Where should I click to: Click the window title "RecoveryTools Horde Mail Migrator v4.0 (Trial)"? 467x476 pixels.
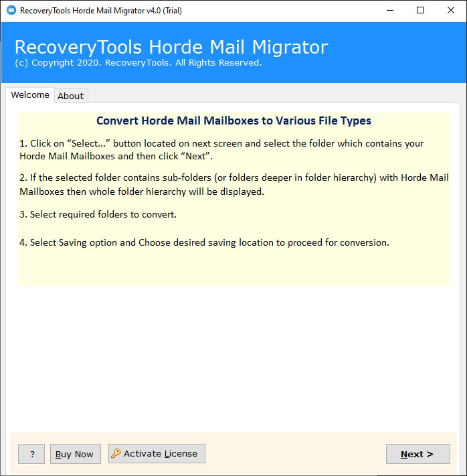click(x=101, y=11)
